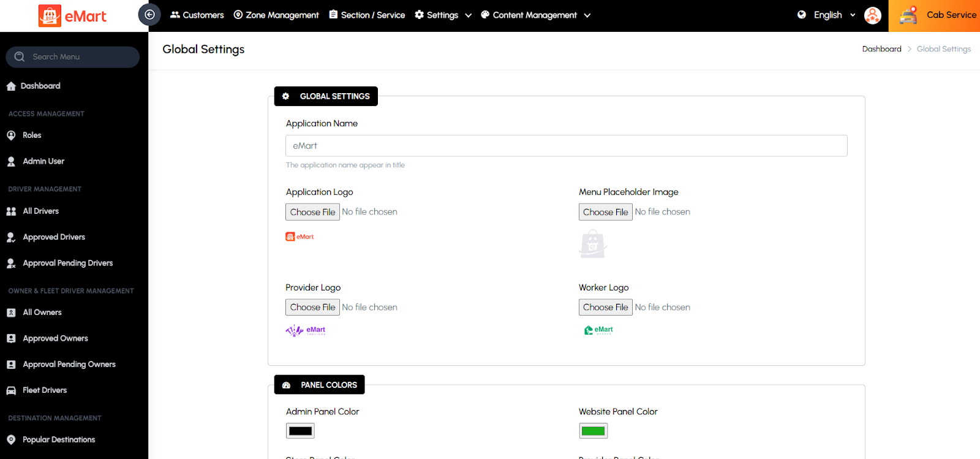Open the Customers menu item
The width and height of the screenshot is (980, 459).
tap(197, 15)
